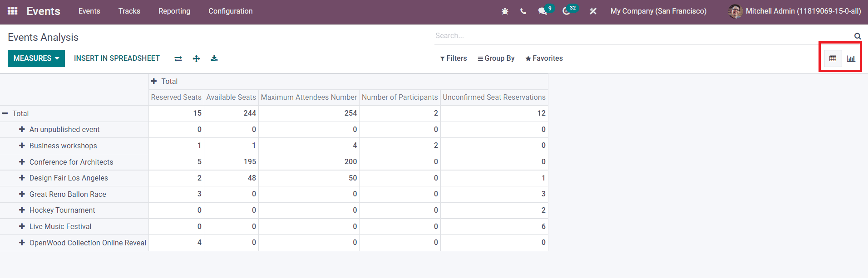The height and width of the screenshot is (278, 868).
Task: Open the apps grid menu icon
Action: 13,11
